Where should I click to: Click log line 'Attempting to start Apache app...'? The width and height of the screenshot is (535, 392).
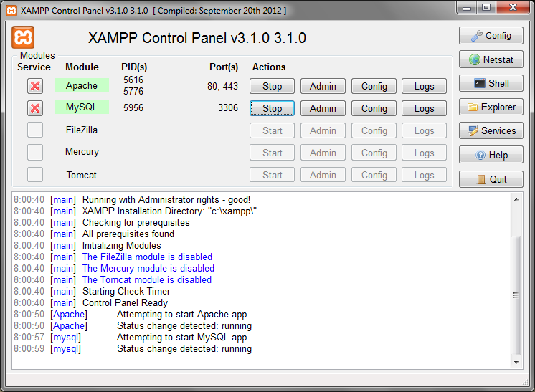pyautogui.click(x=186, y=315)
